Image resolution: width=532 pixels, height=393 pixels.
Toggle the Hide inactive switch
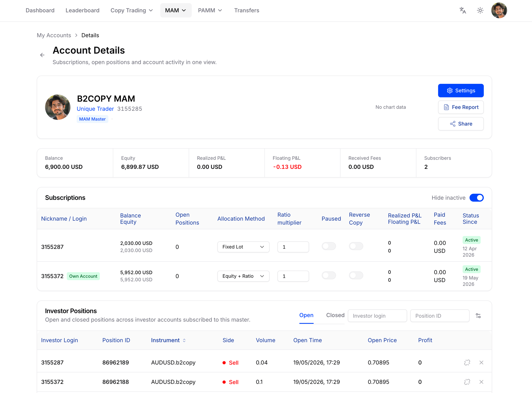coord(476,198)
